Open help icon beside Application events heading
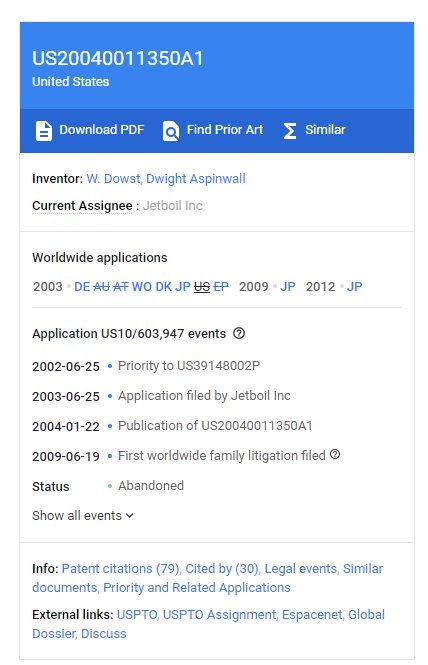Viewport: 428px width, 665px height. 239,333
